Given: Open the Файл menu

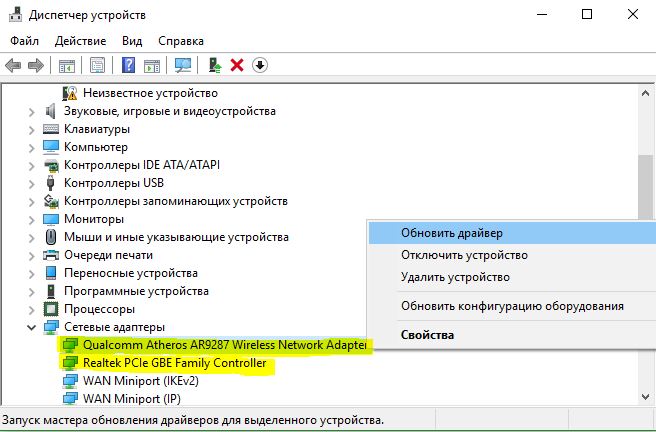Looking at the screenshot, I should pos(24,41).
